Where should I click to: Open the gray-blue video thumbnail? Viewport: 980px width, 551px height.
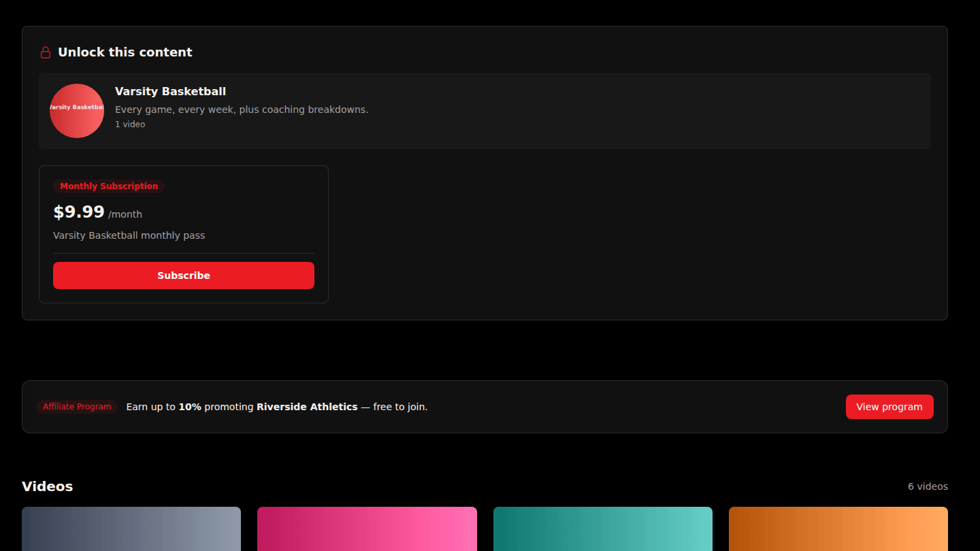(131, 529)
